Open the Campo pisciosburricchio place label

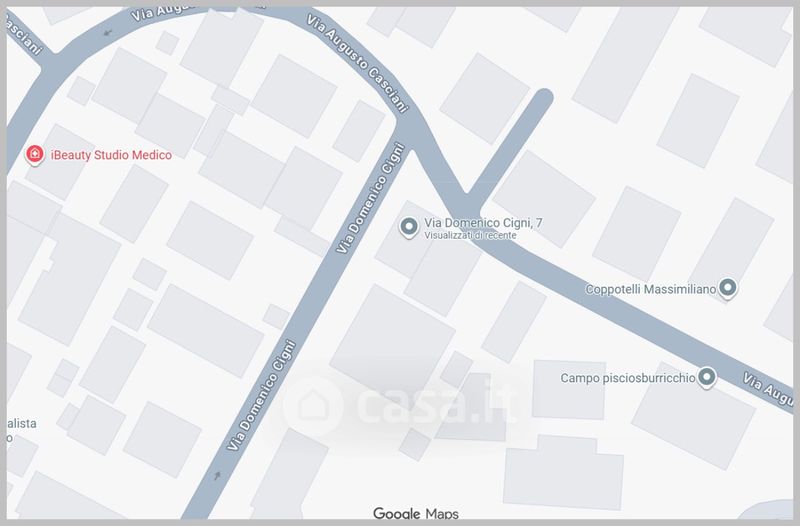coord(628,378)
